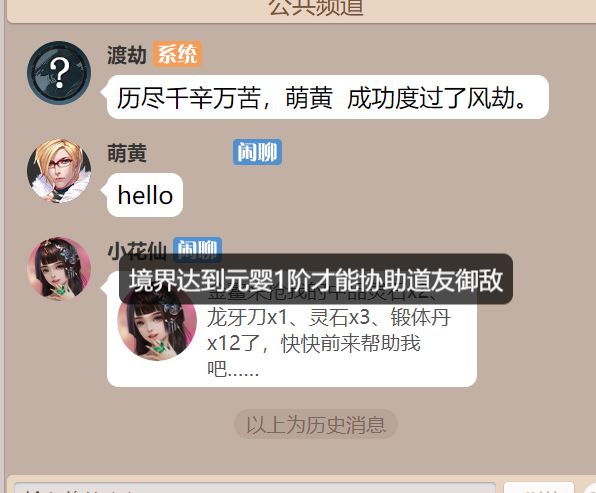
Task: Click the 小花仙 username label
Action: click(x=137, y=251)
